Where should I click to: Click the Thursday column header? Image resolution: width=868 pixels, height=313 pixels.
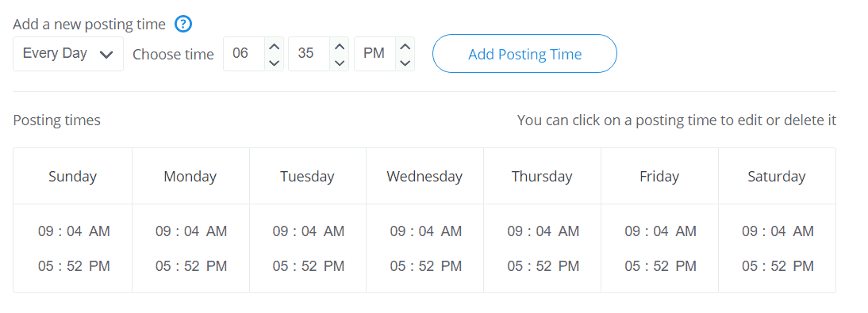coord(542,177)
